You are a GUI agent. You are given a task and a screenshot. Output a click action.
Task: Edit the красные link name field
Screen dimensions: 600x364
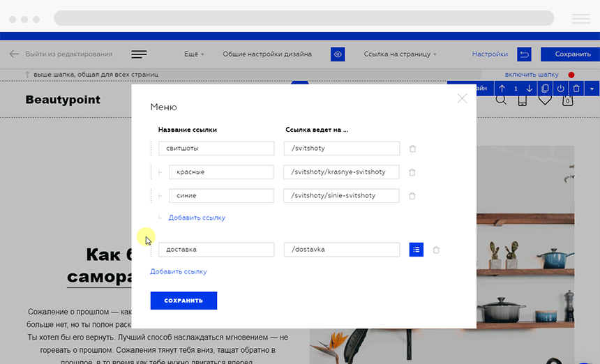221,172
